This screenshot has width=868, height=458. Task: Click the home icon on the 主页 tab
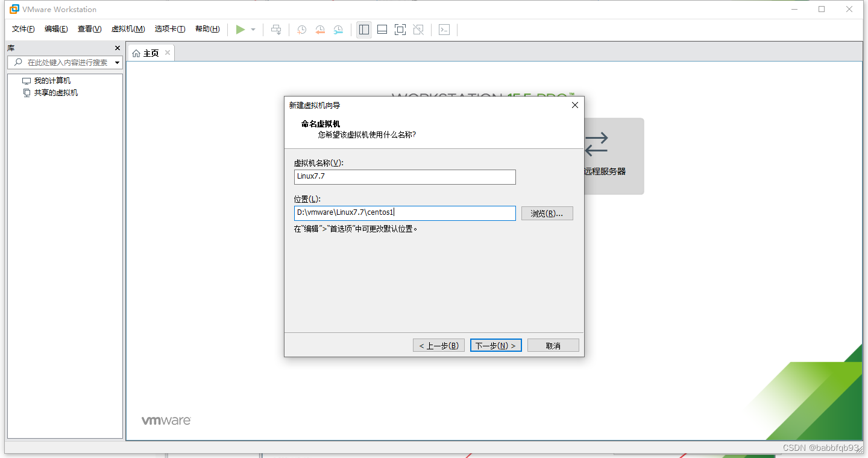click(136, 53)
